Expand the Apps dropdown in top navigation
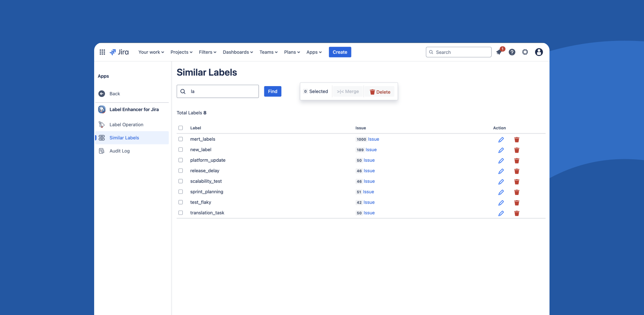 pos(314,52)
